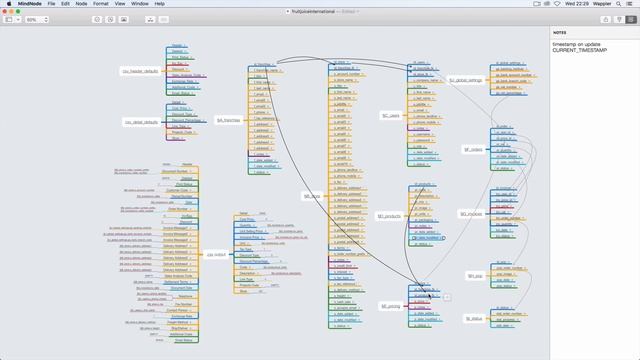640x360 pixels.
Task: Click the note text timestamp on update
Action: click(576, 44)
